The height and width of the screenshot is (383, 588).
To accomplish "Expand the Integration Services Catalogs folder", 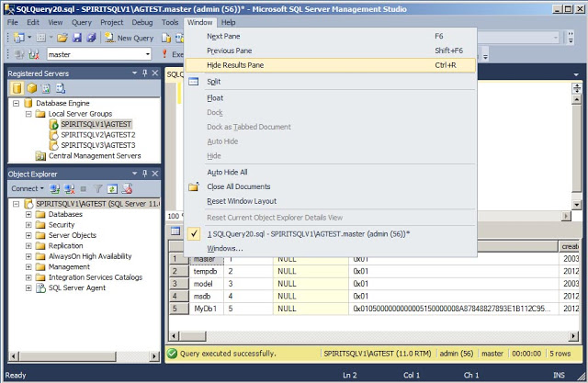I will (28, 277).
